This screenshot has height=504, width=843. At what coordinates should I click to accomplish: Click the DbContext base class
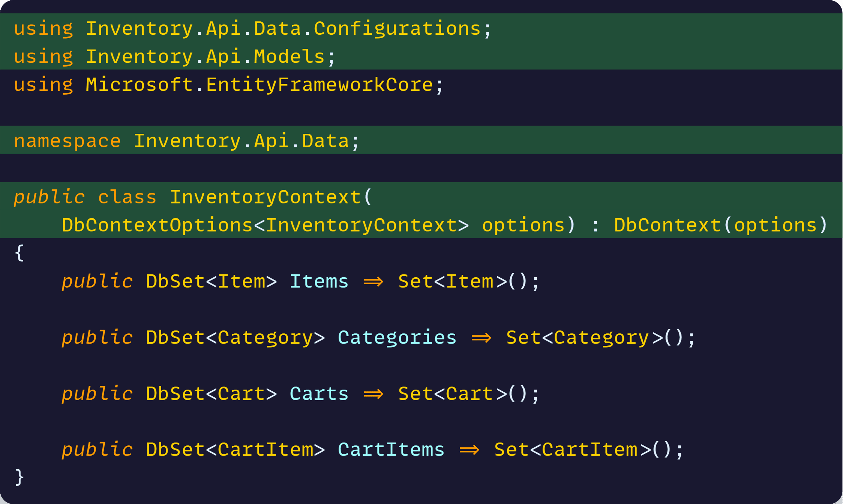(667, 225)
